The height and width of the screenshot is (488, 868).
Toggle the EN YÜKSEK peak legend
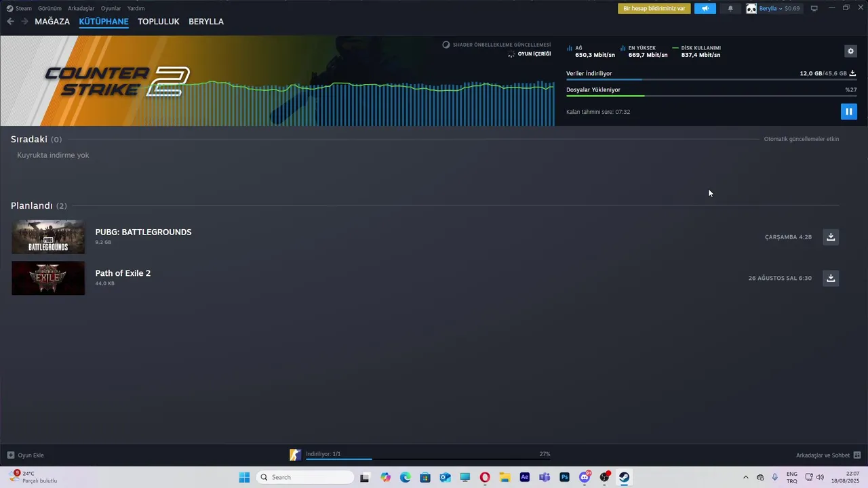pyautogui.click(x=644, y=52)
